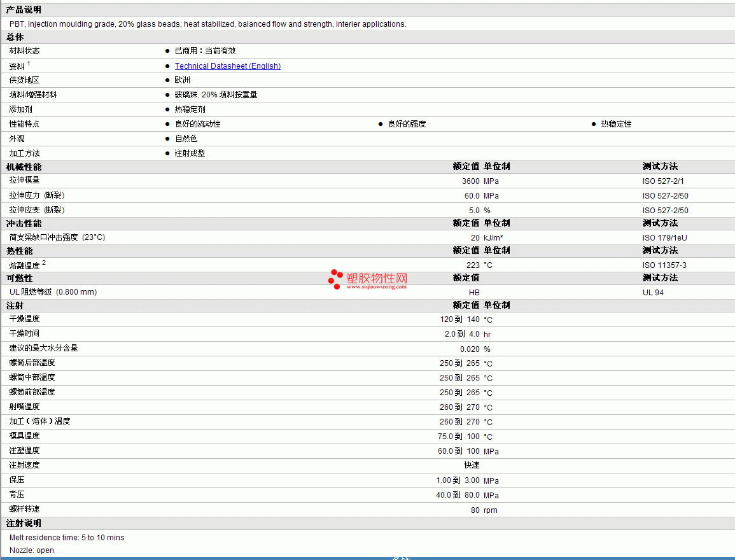Screen dimensions: 735x560
Task: Click the ISO 11357-3 test method
Action: pyautogui.click(x=664, y=265)
